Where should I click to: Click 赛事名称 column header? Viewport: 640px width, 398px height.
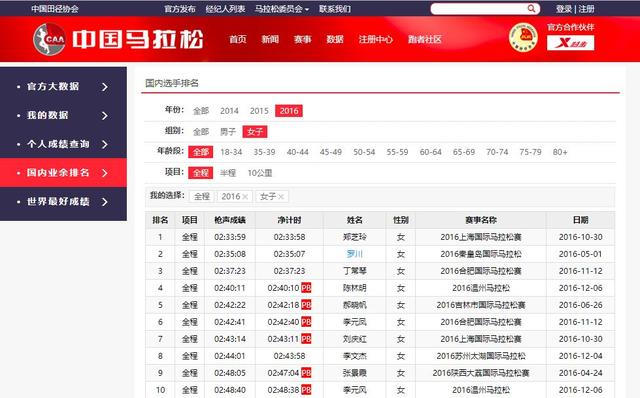click(481, 220)
